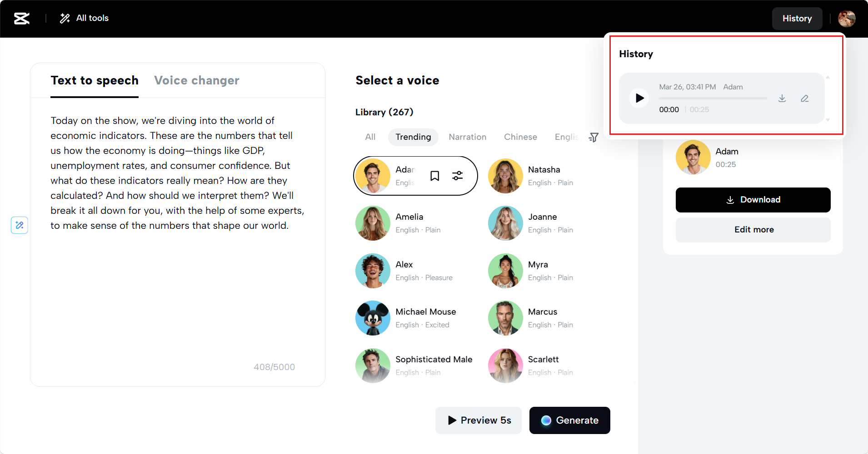Open the Narration category tab

(x=468, y=137)
